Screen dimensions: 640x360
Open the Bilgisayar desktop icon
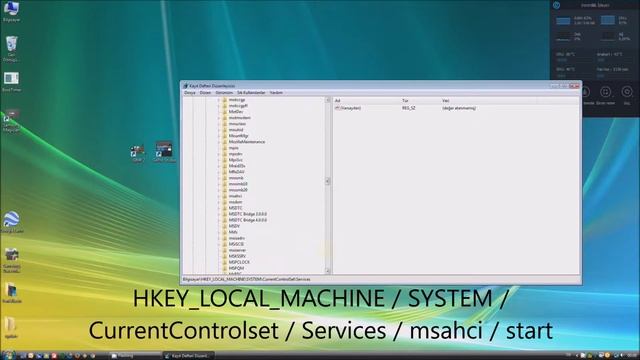[11, 11]
